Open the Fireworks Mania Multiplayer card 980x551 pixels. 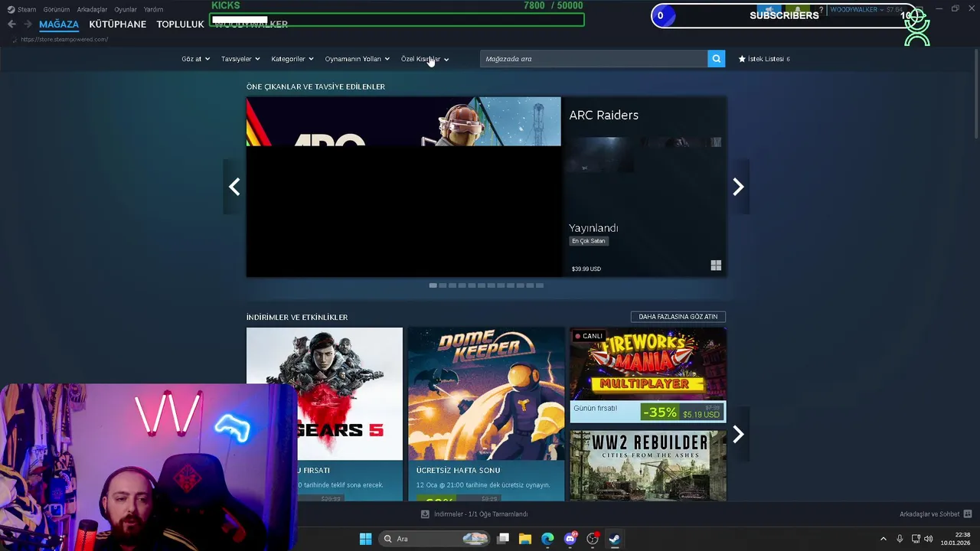648,375
